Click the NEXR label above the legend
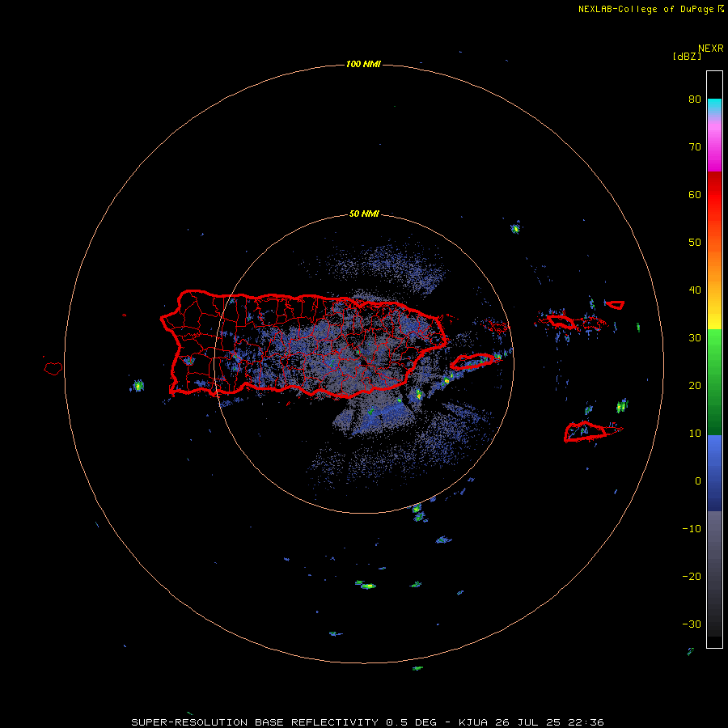728x728 pixels. click(x=711, y=49)
